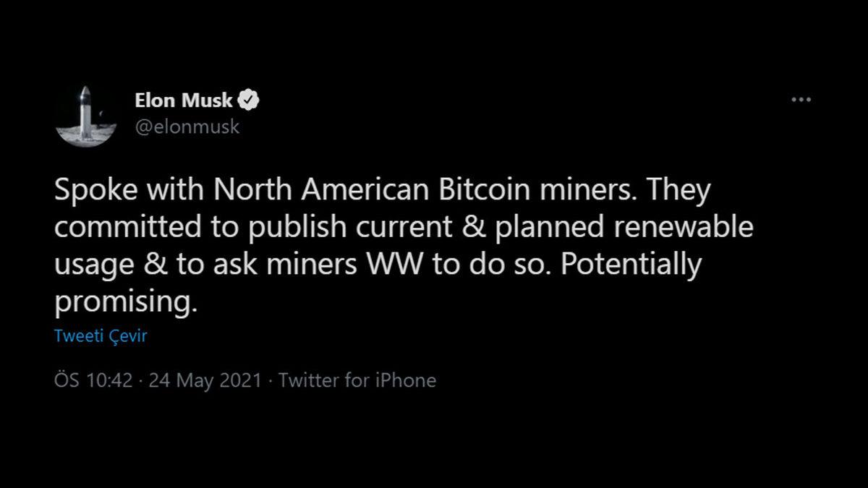Open the Twitter for iPhone source label

[359, 380]
